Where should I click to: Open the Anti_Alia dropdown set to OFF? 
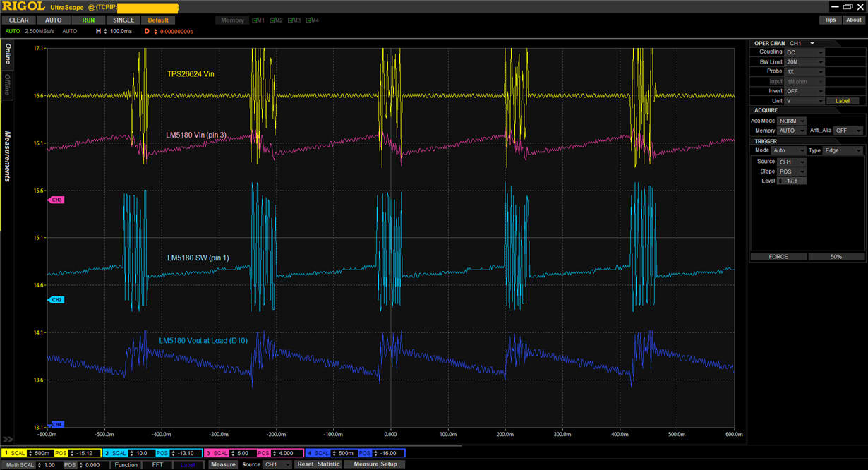point(848,131)
